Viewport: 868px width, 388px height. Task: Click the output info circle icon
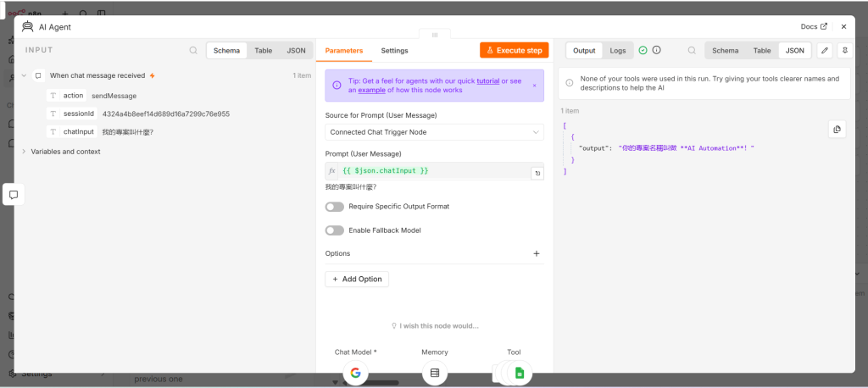pos(657,50)
